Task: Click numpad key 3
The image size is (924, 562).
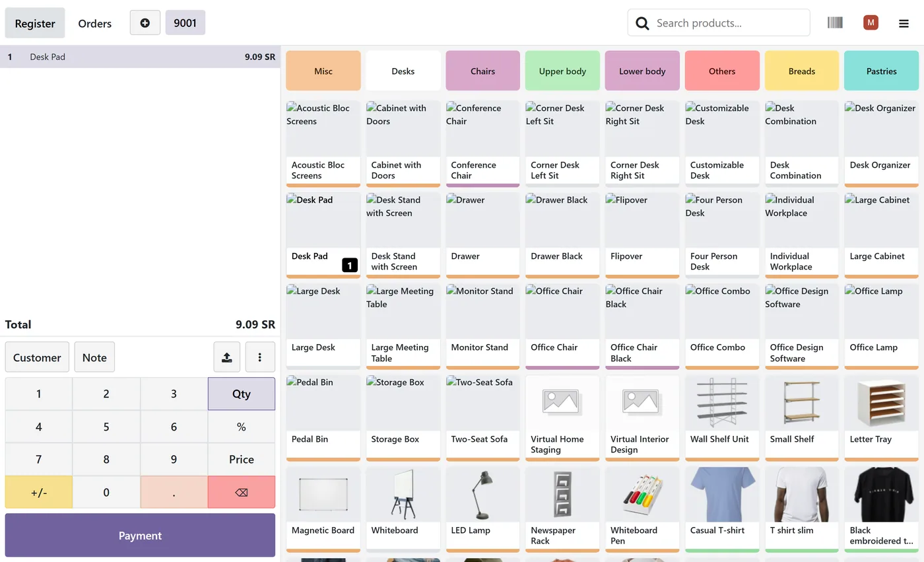Action: (174, 394)
